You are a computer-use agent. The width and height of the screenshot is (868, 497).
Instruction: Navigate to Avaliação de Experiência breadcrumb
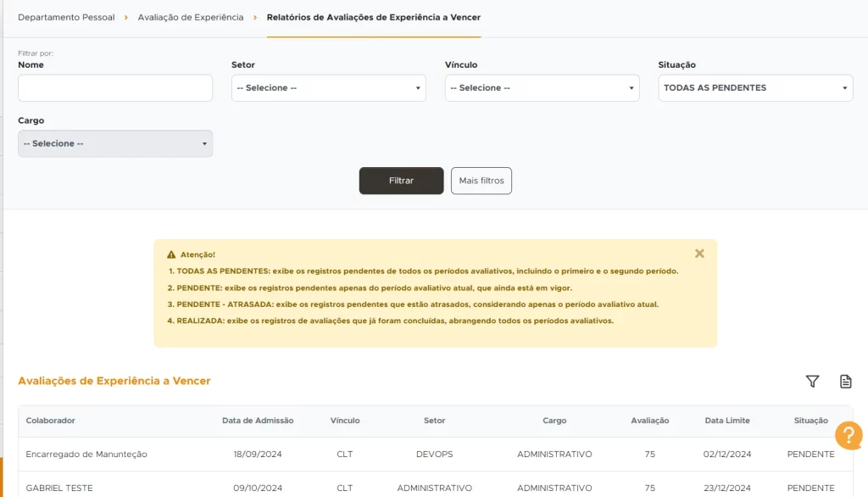click(x=191, y=17)
